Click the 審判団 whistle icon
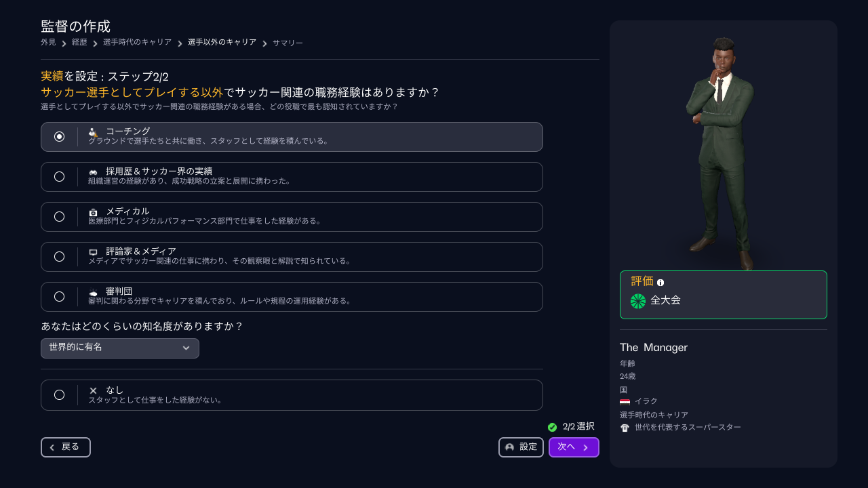 92,292
